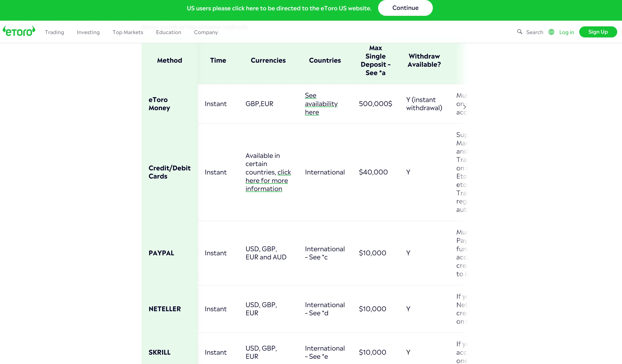Open the See availability here link
Screen dimensions: 622x364
coord(321,104)
